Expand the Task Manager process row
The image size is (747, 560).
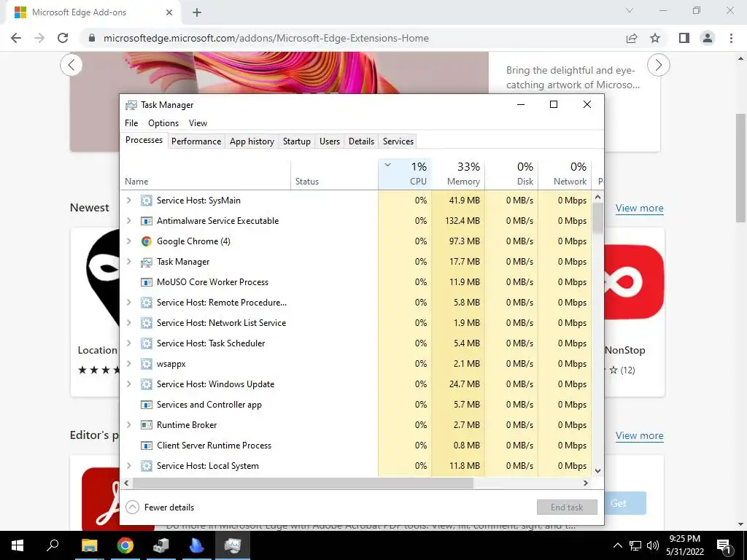(128, 262)
